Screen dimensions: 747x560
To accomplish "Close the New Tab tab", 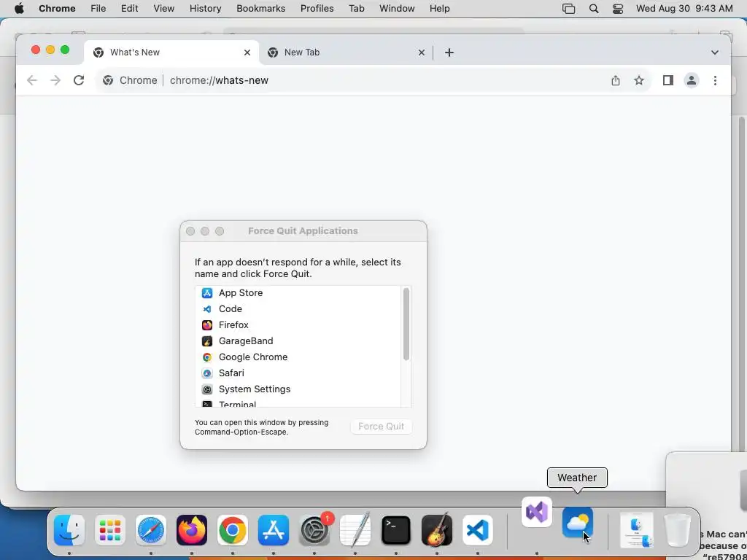I will [421, 52].
